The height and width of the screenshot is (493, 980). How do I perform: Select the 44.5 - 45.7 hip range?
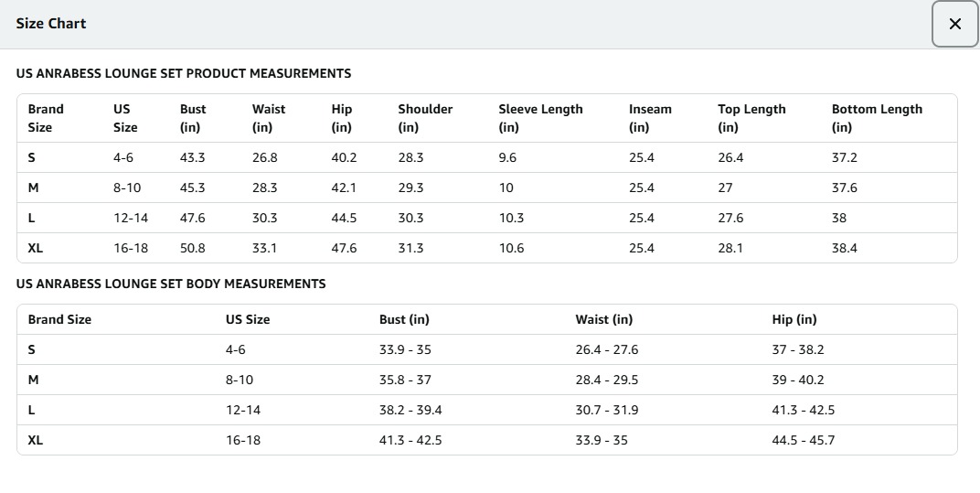803,440
